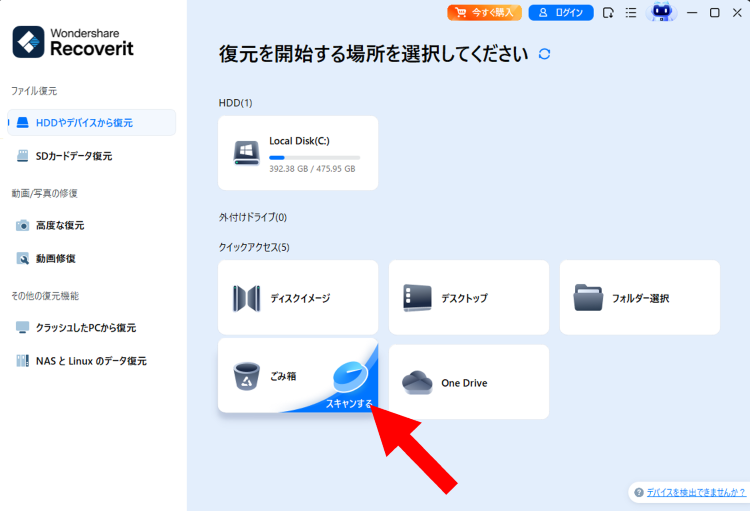Image resolution: width=750 pixels, height=511 pixels.
Task: Click the その他の復元機能 sidebar section label
Action: point(45,296)
